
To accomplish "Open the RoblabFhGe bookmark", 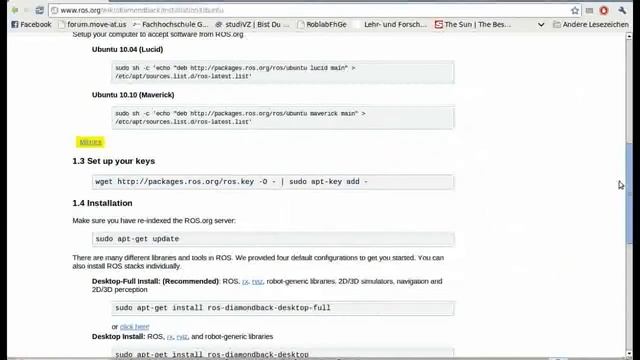I will 322,24.
